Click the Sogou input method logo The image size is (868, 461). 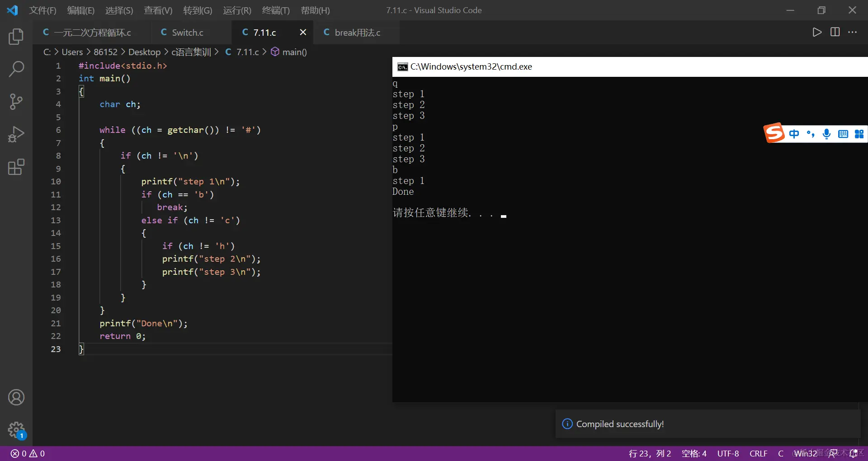coord(774,133)
